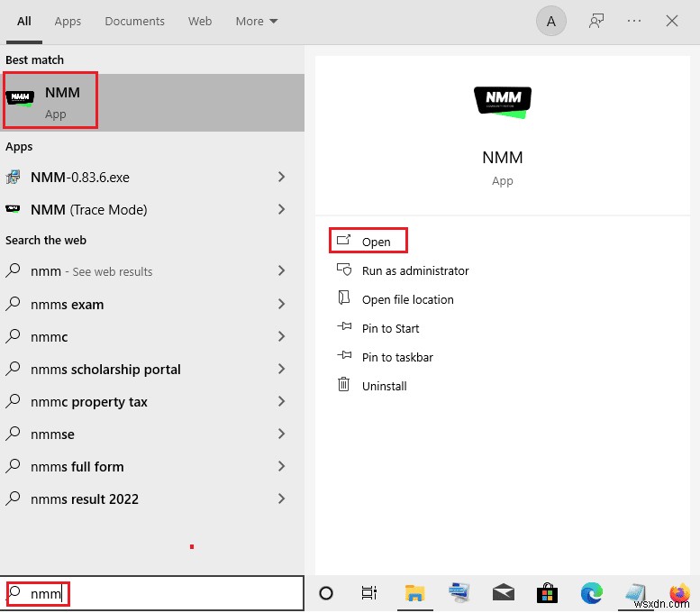Click the Run as administrator shield icon
Screen dimensions: 700x613
point(344,270)
